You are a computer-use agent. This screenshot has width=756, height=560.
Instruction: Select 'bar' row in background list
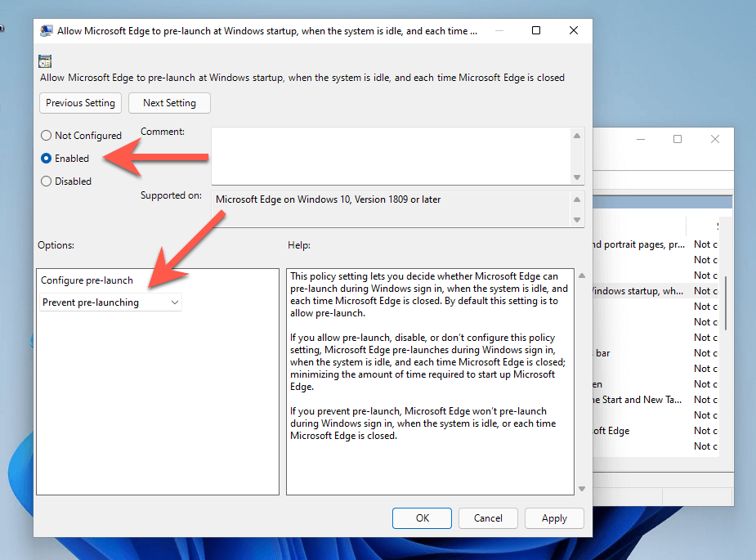655,353
